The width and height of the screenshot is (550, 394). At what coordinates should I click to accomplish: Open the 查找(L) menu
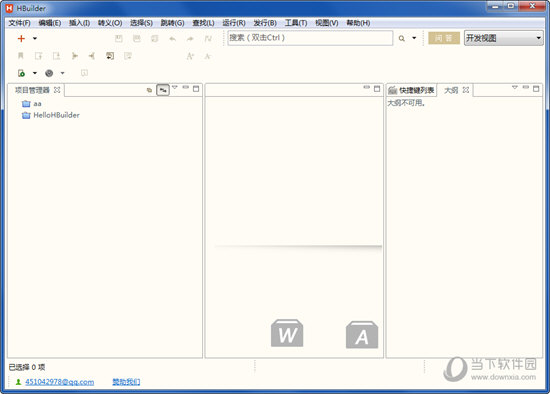(x=203, y=23)
